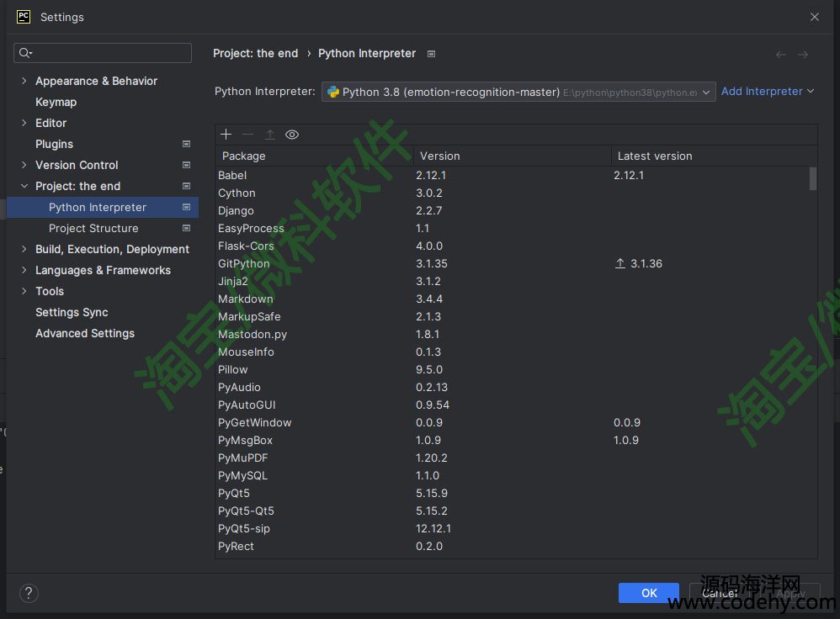Expand the Appearance & Behavior section
The height and width of the screenshot is (619, 840).
point(24,82)
